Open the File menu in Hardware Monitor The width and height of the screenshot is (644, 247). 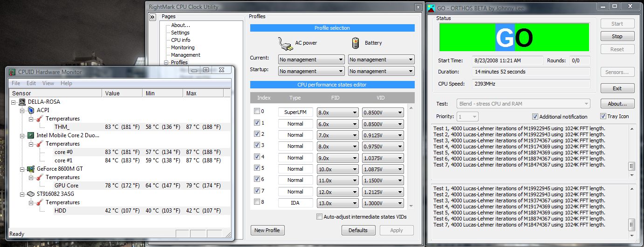coord(16,83)
